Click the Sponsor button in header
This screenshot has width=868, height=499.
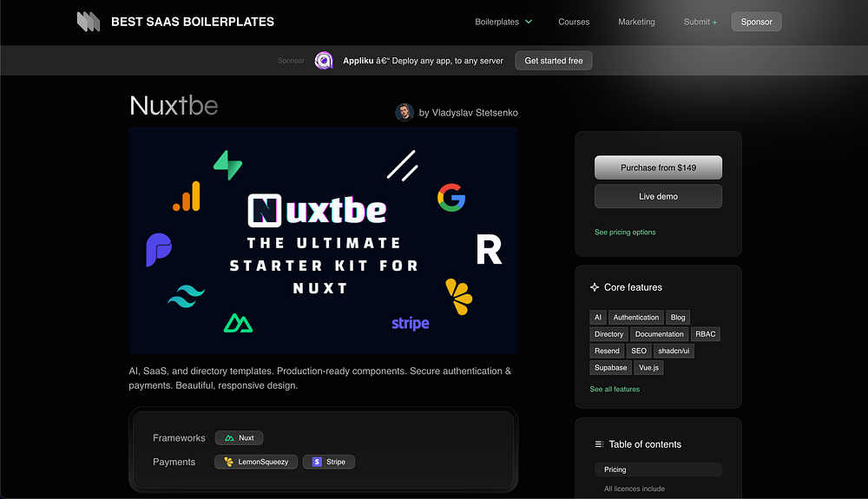point(756,22)
